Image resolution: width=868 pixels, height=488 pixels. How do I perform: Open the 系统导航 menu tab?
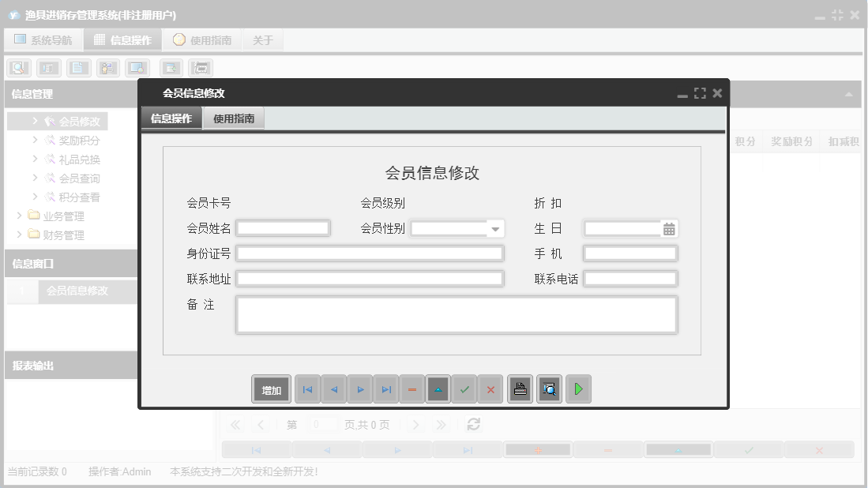click(x=43, y=39)
